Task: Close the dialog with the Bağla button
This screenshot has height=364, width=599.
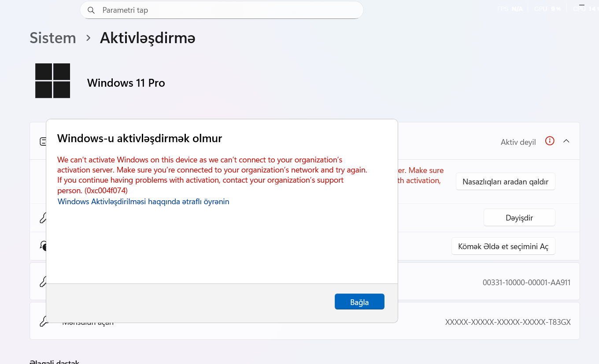Action: tap(359, 302)
